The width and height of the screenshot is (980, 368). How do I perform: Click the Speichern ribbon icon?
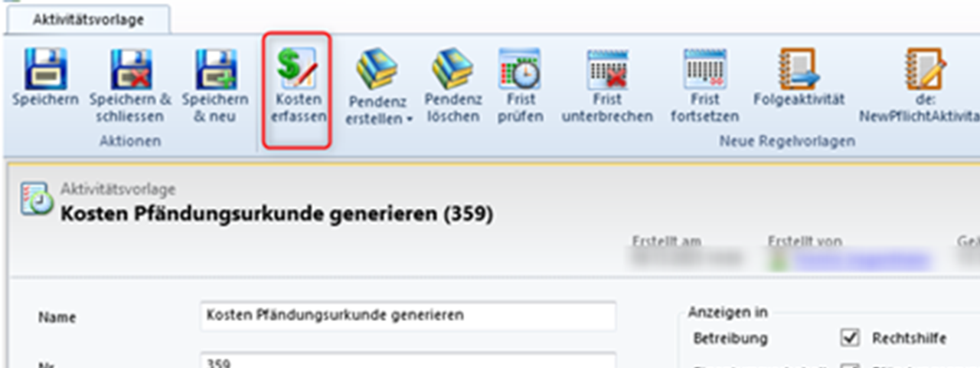coord(45,69)
